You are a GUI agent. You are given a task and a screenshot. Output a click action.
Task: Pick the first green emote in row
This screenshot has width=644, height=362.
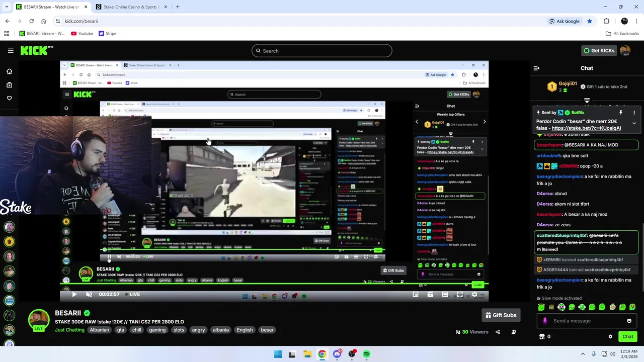tap(541, 307)
